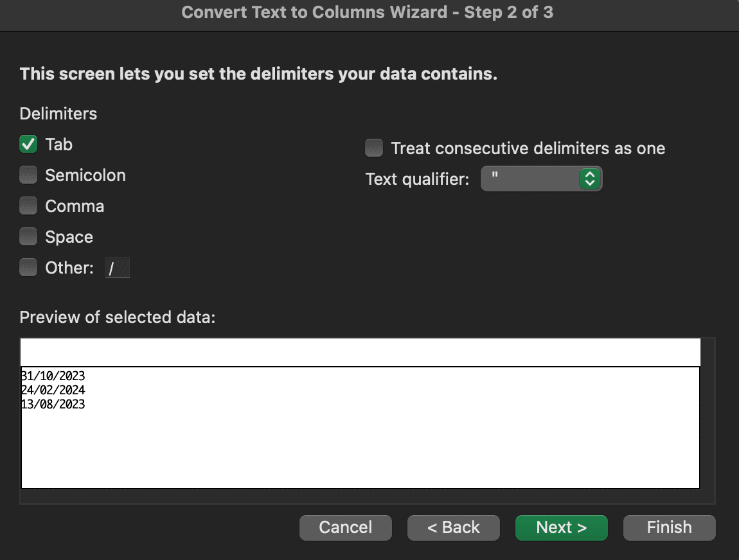Click the Delimiters section label
The image size is (739, 560).
58,114
